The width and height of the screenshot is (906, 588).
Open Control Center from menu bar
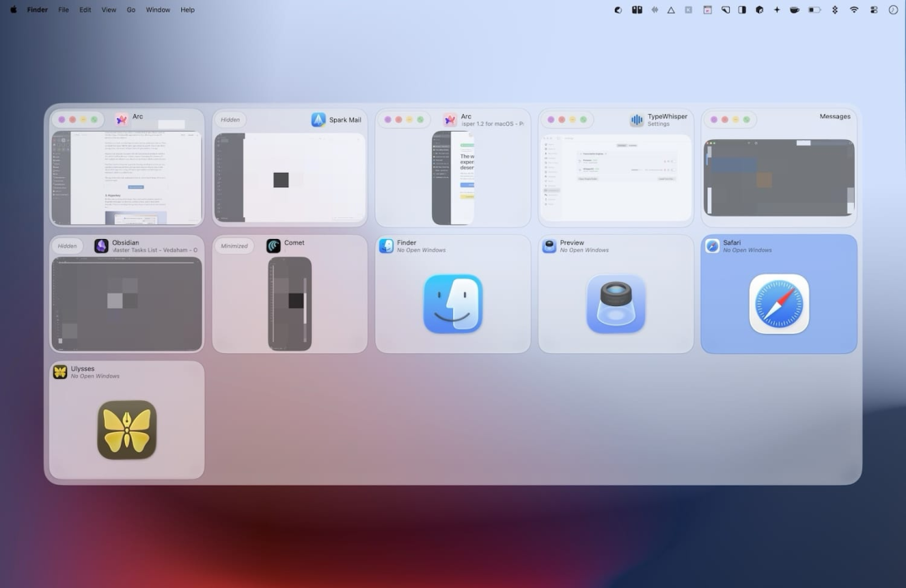tap(873, 10)
